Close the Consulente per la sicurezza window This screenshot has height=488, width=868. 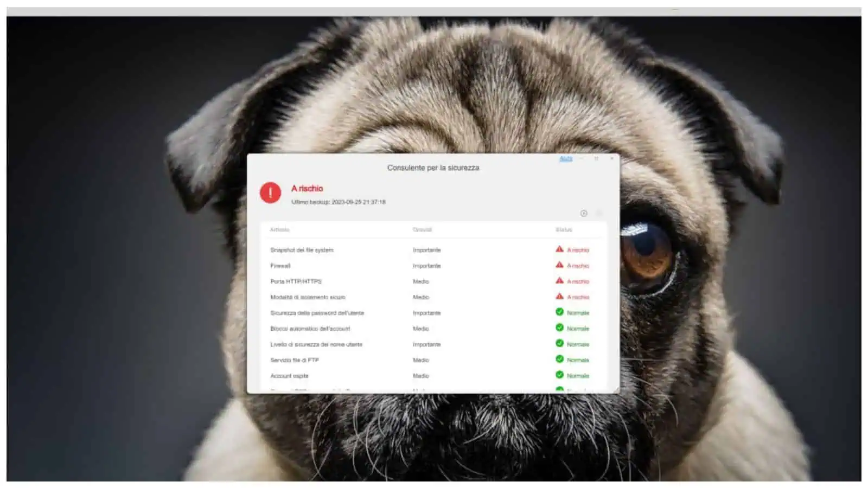pos(611,158)
